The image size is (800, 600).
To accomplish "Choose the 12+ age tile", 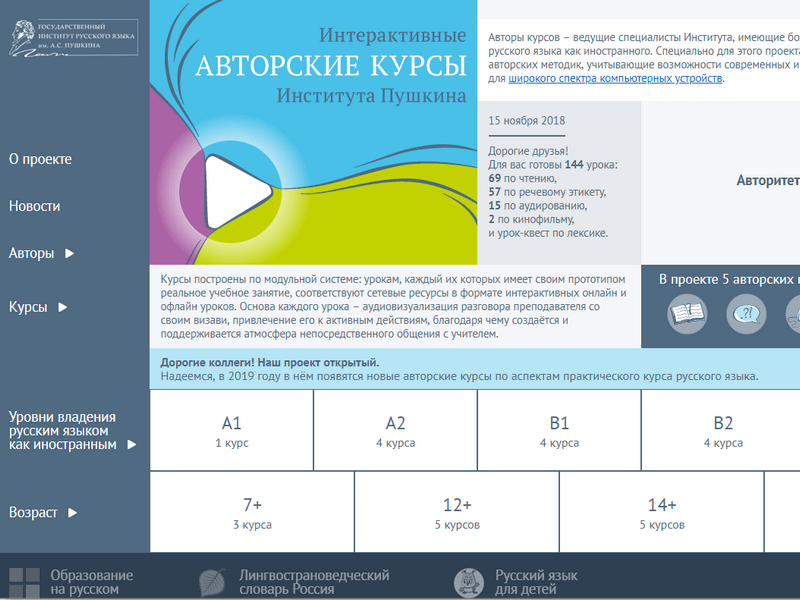I will (457, 512).
